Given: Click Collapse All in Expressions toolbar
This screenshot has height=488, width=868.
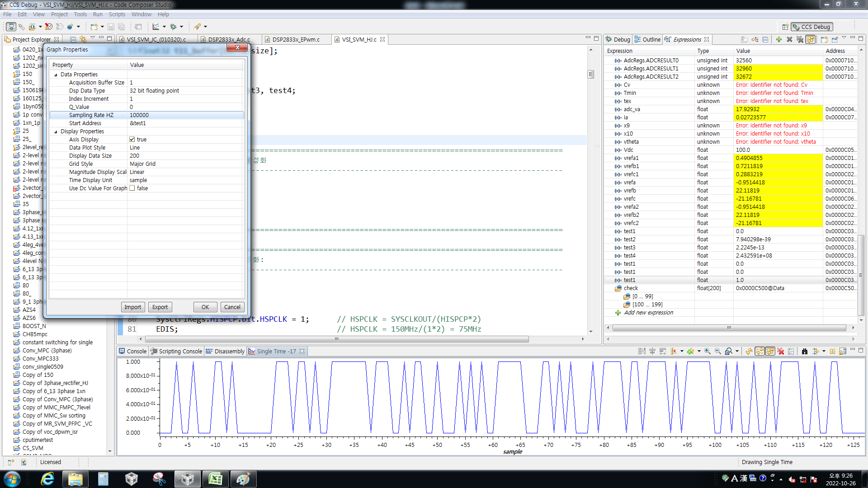Looking at the screenshot, I should [x=765, y=39].
